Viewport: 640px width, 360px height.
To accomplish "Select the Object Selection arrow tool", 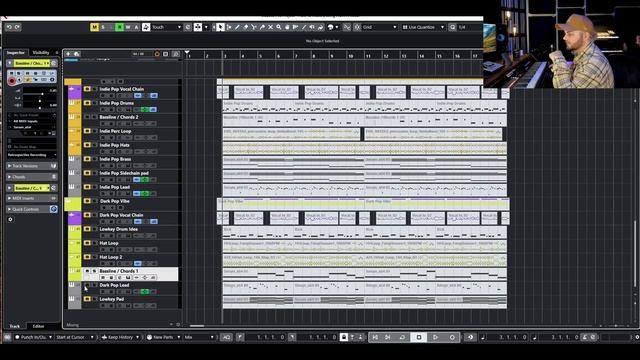I will (220, 27).
